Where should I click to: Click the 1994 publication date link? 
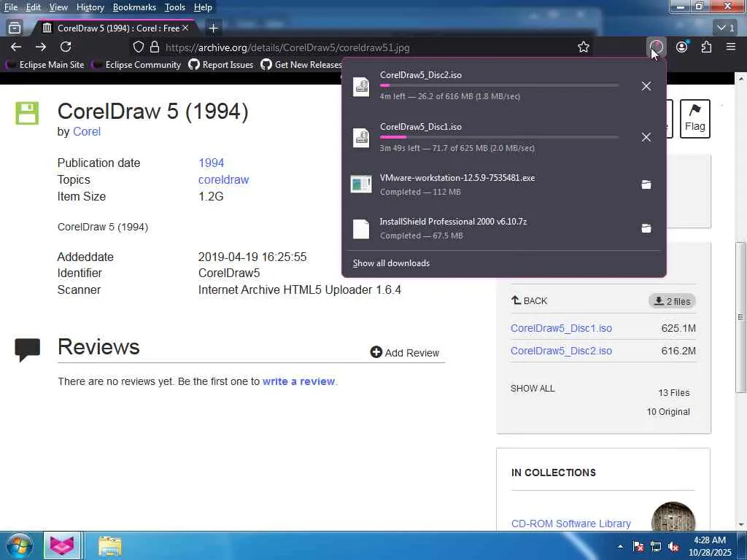211,163
